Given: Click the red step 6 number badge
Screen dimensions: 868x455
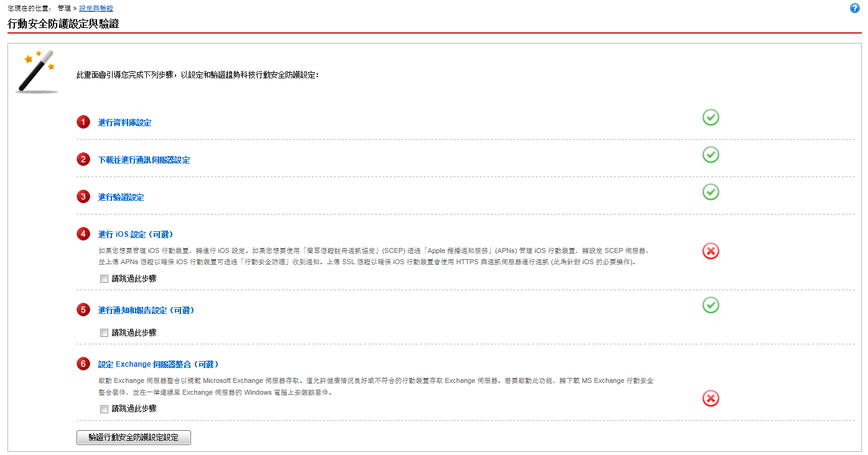Looking at the screenshot, I should [x=83, y=364].
